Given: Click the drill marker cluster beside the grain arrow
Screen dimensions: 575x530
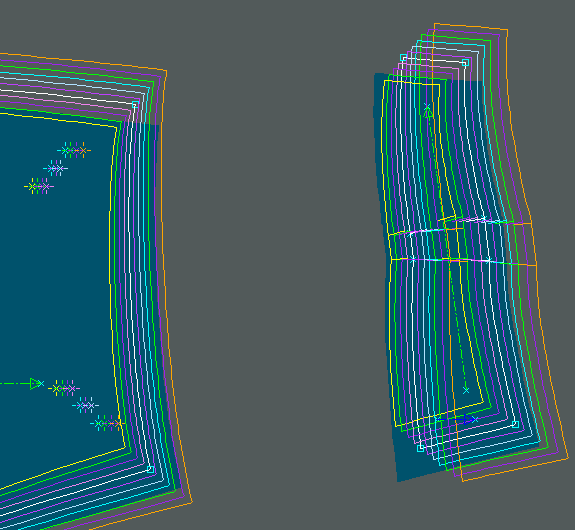Looking at the screenshot, I should (64, 388).
